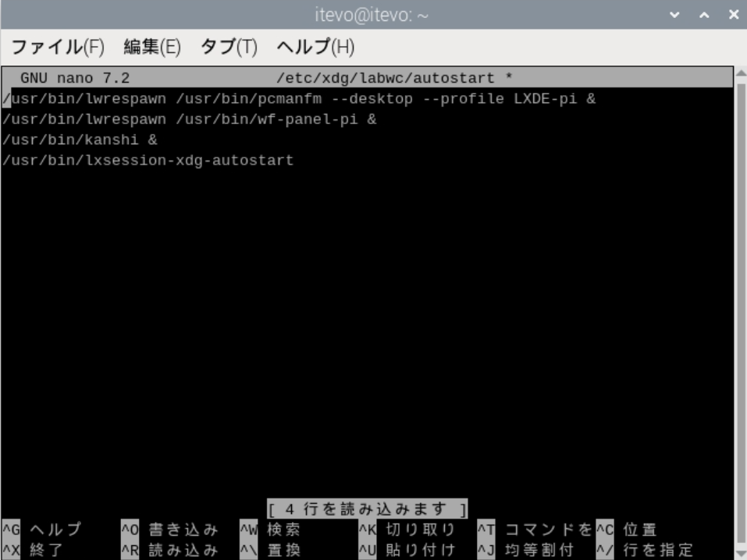
Task: Click the ^U 貼り付け shortcut label
Action: pos(408,550)
